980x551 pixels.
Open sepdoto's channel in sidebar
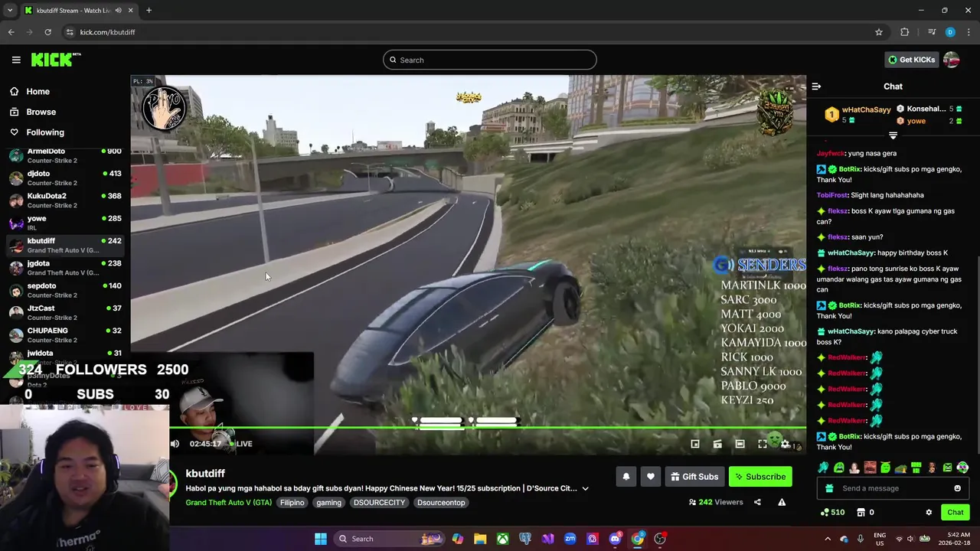(x=65, y=290)
